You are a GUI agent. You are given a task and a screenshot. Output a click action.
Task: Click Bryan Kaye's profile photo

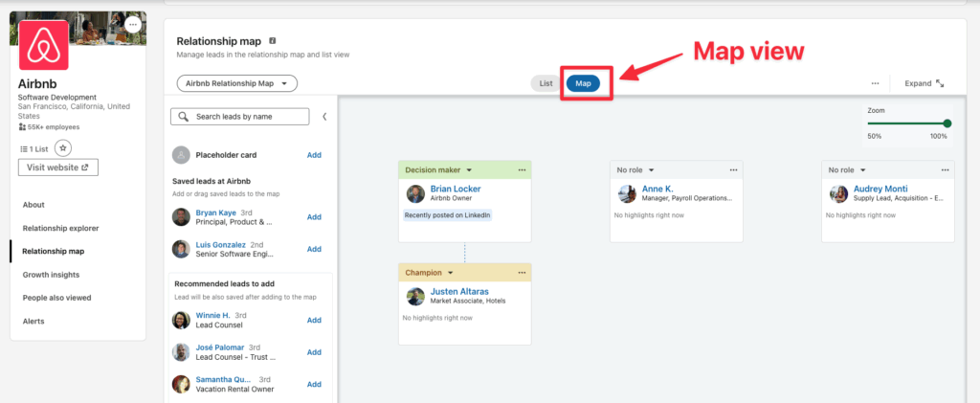(x=181, y=216)
